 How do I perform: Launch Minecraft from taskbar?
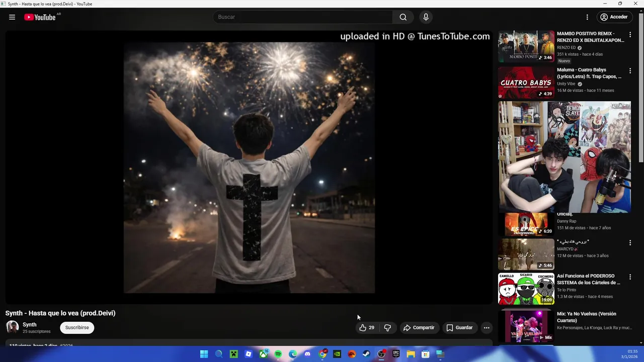point(233,354)
